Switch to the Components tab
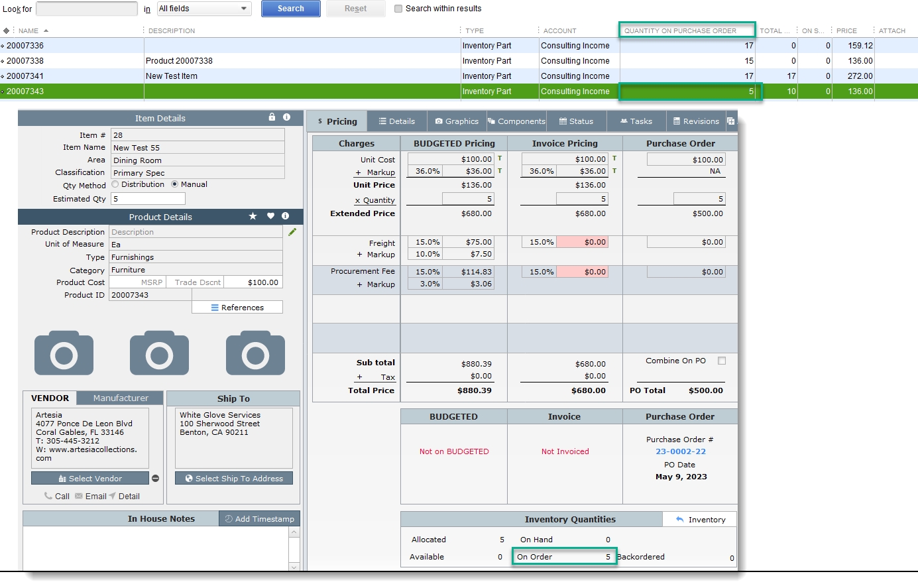918x588 pixels. (516, 121)
